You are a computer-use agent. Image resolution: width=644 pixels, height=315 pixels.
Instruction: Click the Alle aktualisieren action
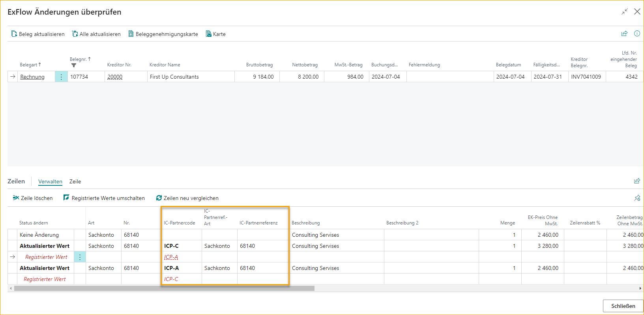(x=96, y=34)
